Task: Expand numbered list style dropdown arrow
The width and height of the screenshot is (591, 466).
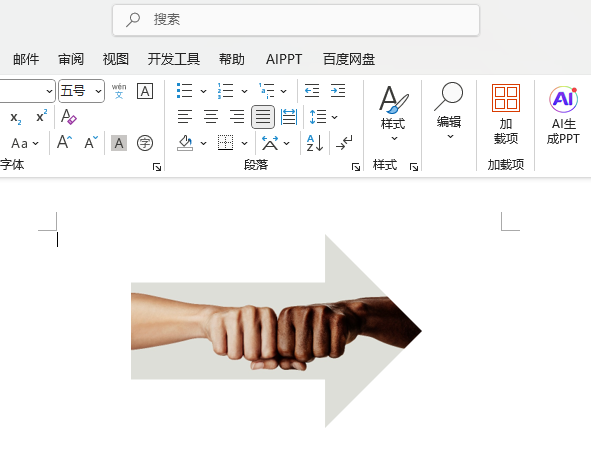Action: point(244,91)
